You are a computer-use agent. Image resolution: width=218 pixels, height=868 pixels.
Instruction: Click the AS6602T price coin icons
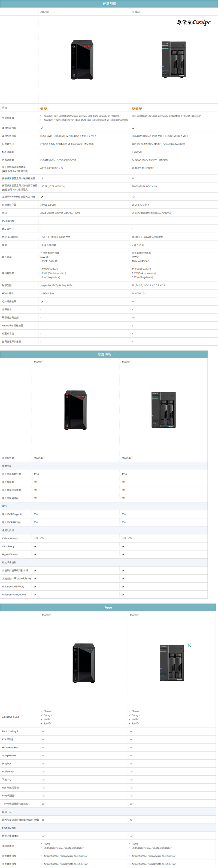137,108
